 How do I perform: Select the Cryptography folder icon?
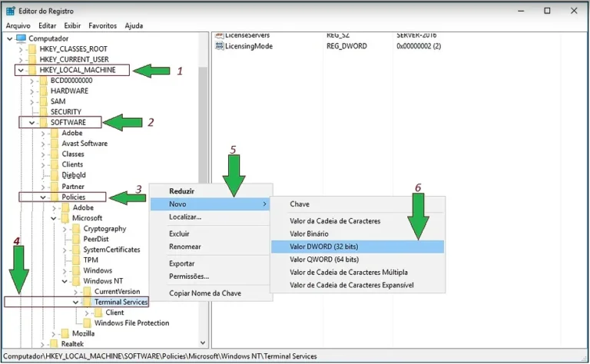click(x=75, y=228)
